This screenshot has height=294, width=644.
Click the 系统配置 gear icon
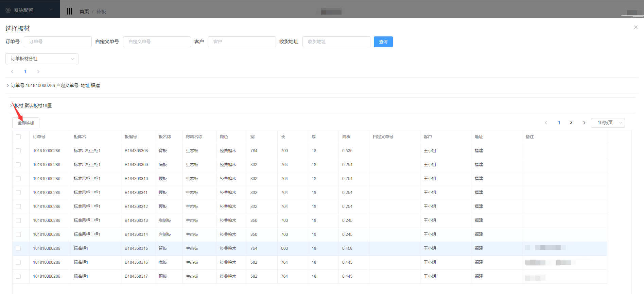[x=8, y=10]
